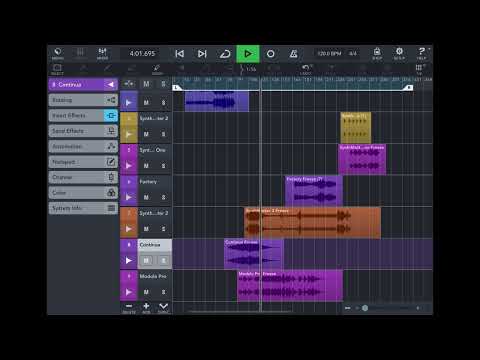Image resolution: width=480 pixels, height=360 pixels.
Task: Select the orange frozen synth clip
Action: (313, 223)
